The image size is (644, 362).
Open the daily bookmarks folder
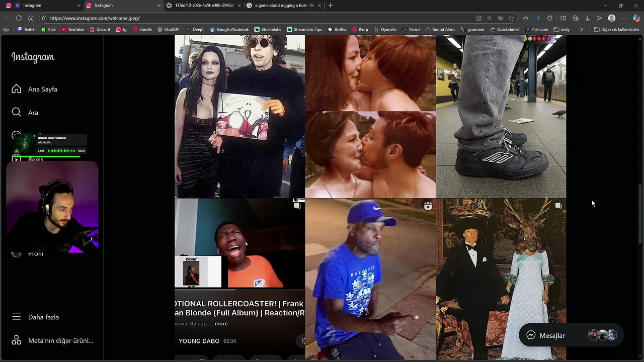point(561,30)
